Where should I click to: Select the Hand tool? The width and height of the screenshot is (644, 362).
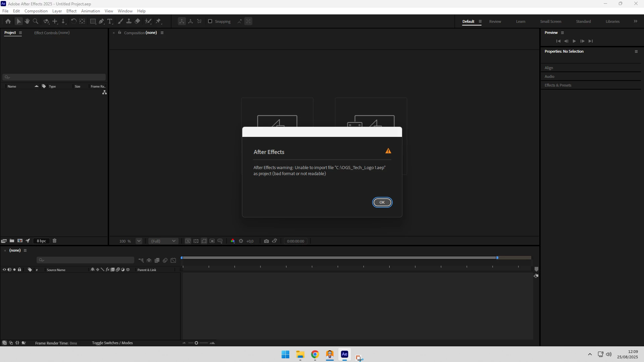coord(27,21)
